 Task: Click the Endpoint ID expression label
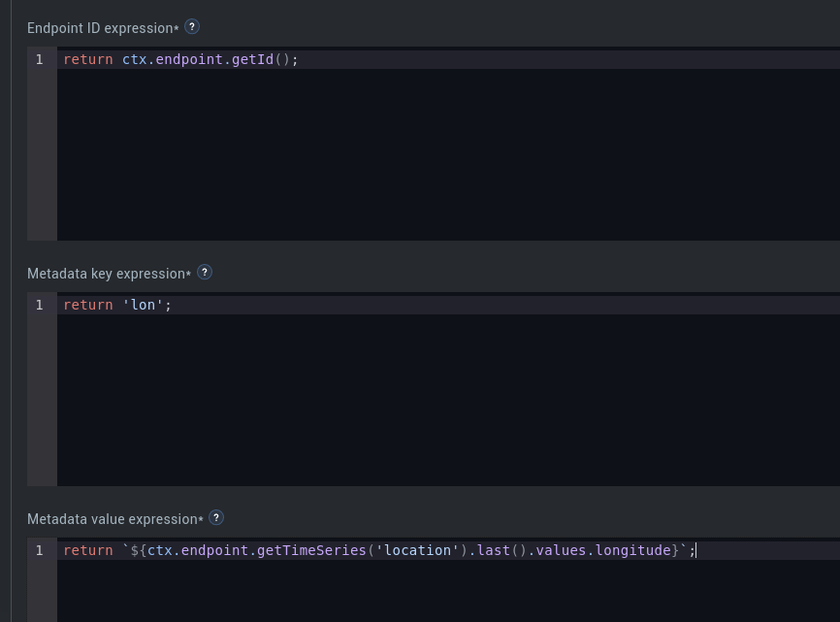(103, 28)
